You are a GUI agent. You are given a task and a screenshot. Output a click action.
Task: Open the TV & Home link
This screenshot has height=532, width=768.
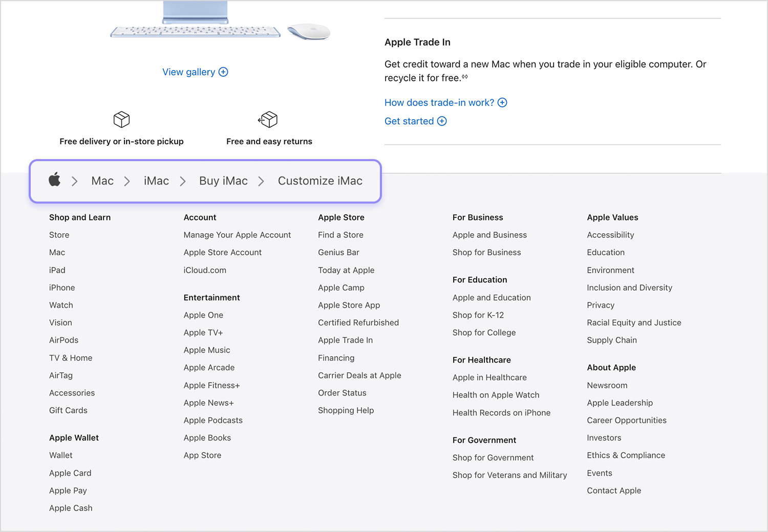(71, 358)
